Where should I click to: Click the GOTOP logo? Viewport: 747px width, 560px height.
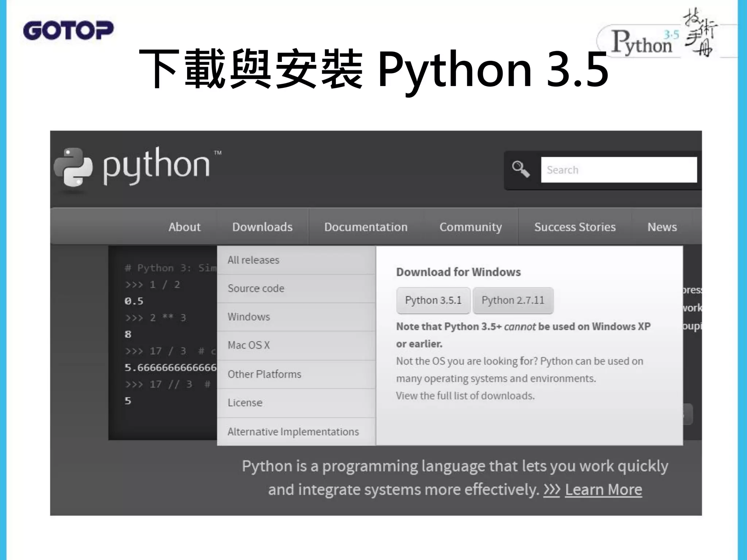(x=68, y=30)
